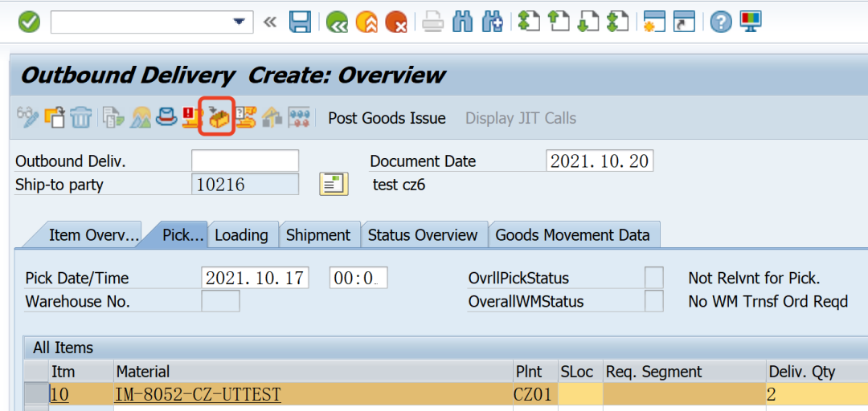Switch to the Shipment tab
This screenshot has height=411, width=868.
tap(318, 235)
